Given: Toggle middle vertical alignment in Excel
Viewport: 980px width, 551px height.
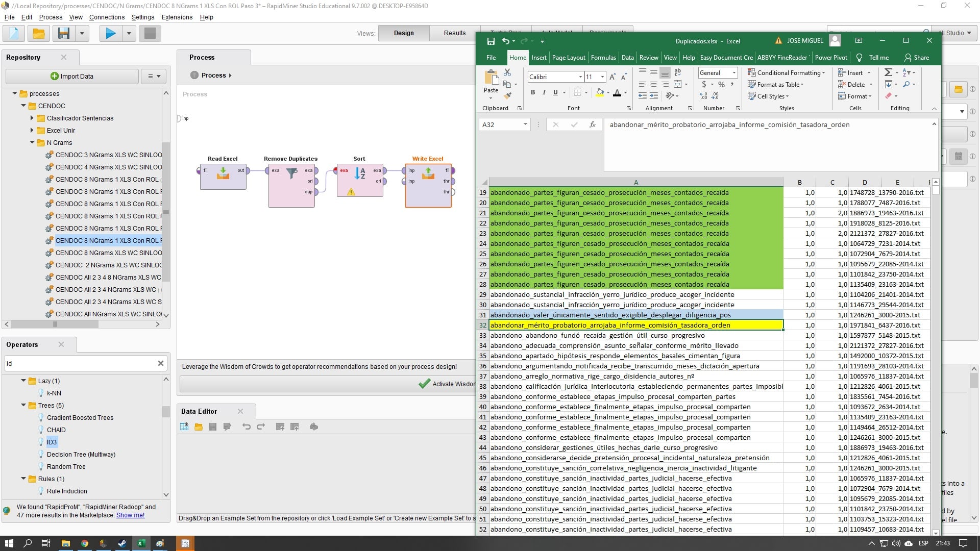Looking at the screenshot, I should tap(654, 73).
